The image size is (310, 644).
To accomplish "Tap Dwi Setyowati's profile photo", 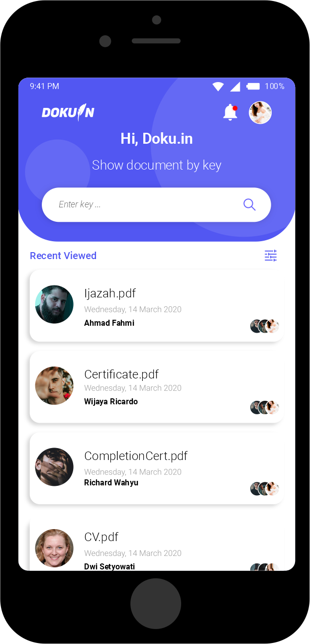I will (x=54, y=548).
